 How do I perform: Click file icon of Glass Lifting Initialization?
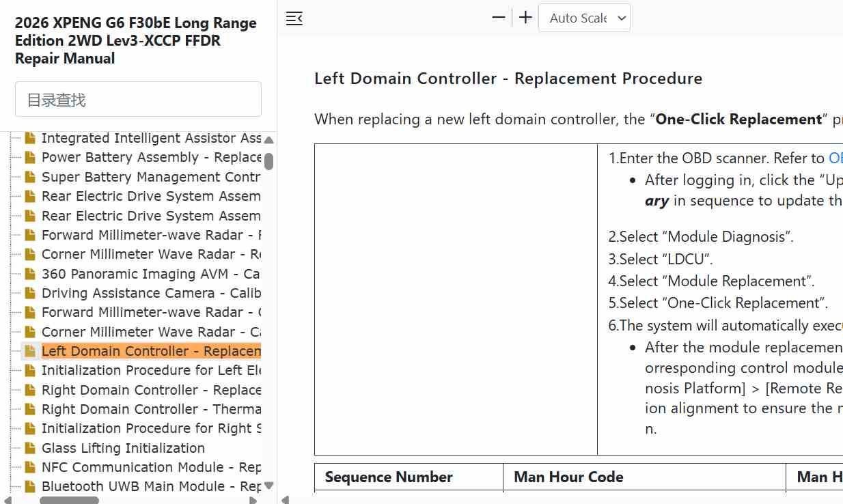coord(29,448)
